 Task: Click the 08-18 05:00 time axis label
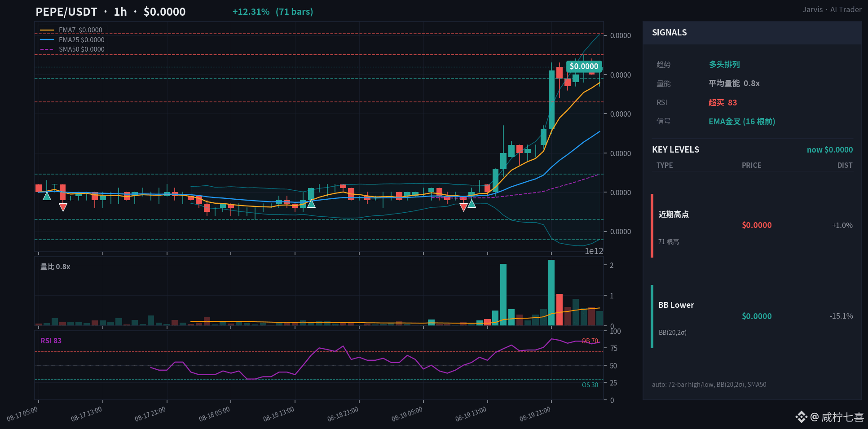tap(215, 414)
